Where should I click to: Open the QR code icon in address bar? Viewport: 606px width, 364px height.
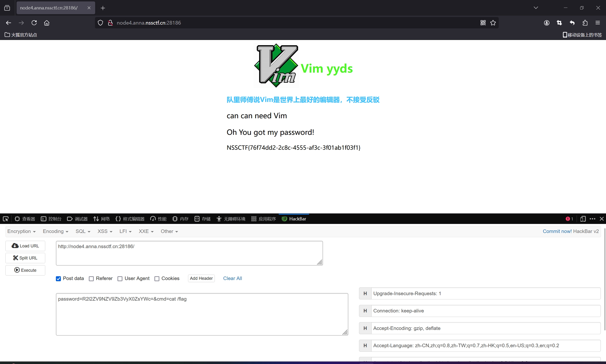point(483,23)
